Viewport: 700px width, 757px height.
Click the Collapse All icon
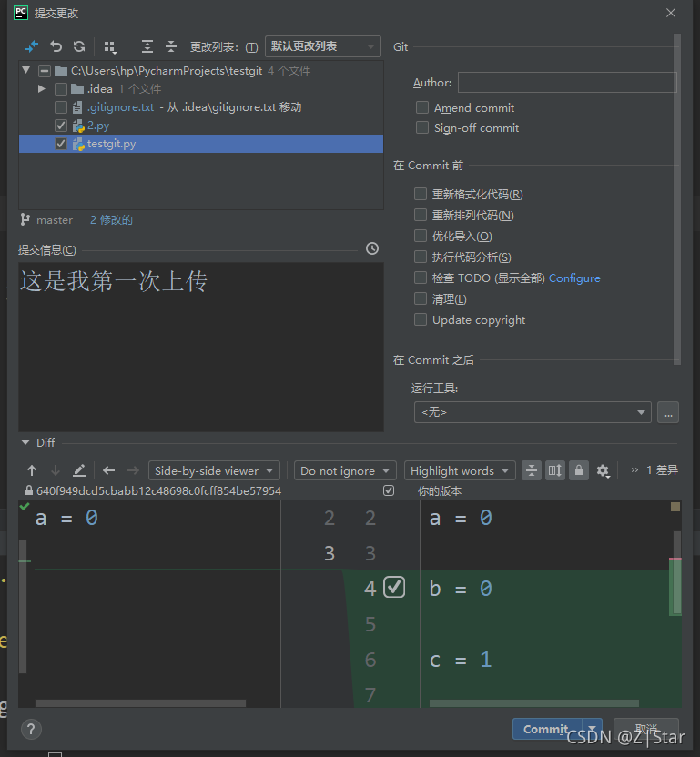pyautogui.click(x=171, y=46)
